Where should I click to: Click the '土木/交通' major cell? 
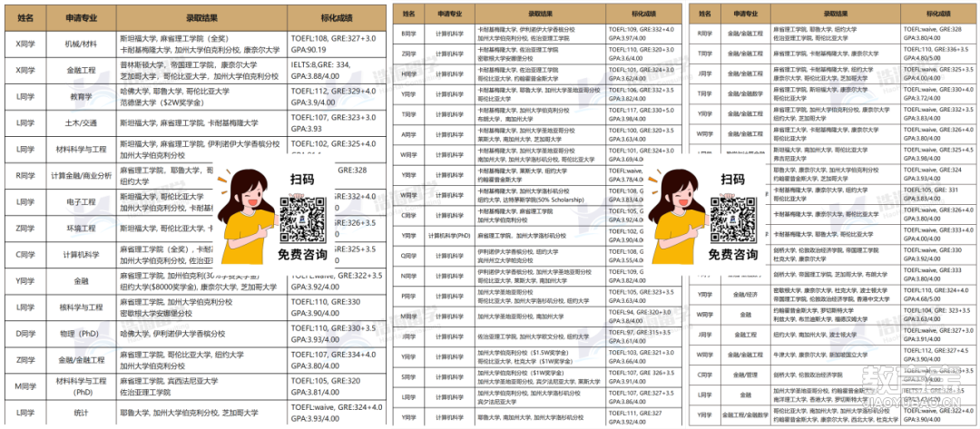(x=82, y=123)
